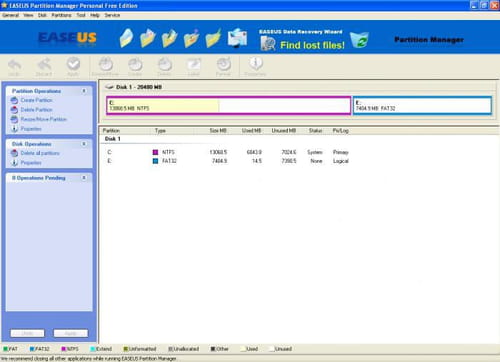Click the Resize/Move toolbar icon

tap(106, 64)
